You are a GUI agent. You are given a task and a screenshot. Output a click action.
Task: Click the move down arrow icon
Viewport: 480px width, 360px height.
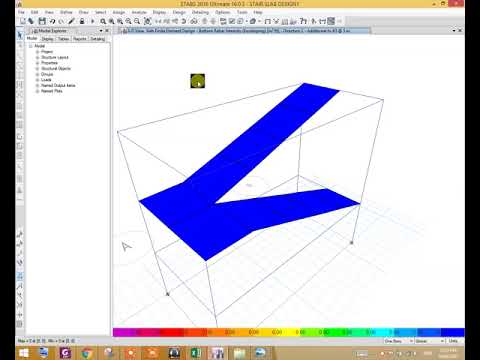[213, 21]
